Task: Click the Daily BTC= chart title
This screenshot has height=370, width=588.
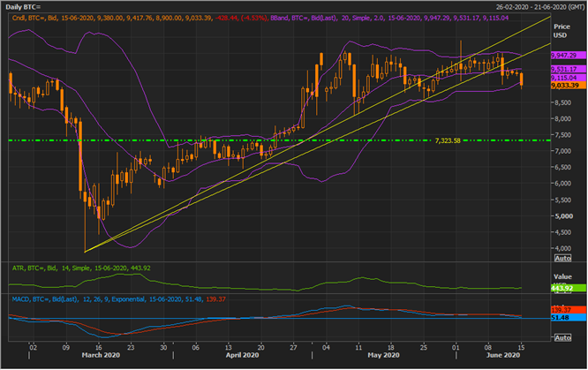Action: pyautogui.click(x=23, y=7)
